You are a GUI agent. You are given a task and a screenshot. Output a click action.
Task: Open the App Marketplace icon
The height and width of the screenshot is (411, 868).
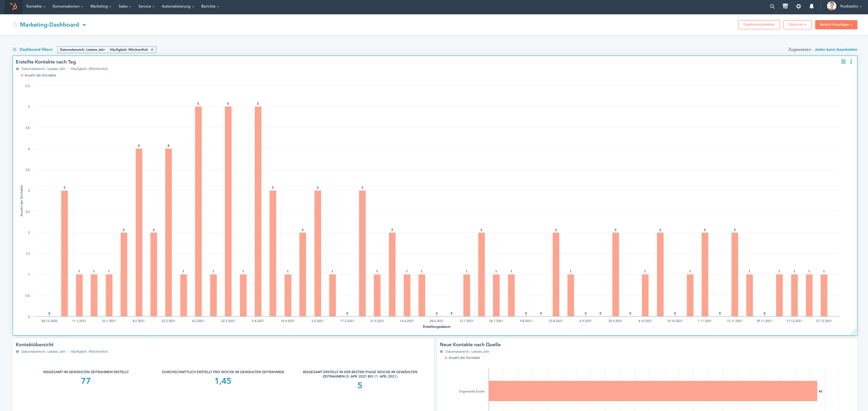pyautogui.click(x=785, y=6)
